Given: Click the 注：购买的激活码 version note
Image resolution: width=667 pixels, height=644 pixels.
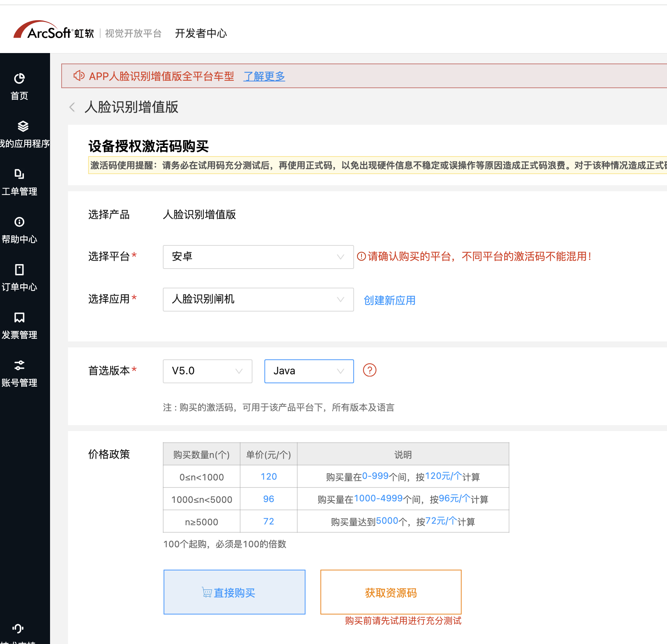Looking at the screenshot, I should 279,407.
